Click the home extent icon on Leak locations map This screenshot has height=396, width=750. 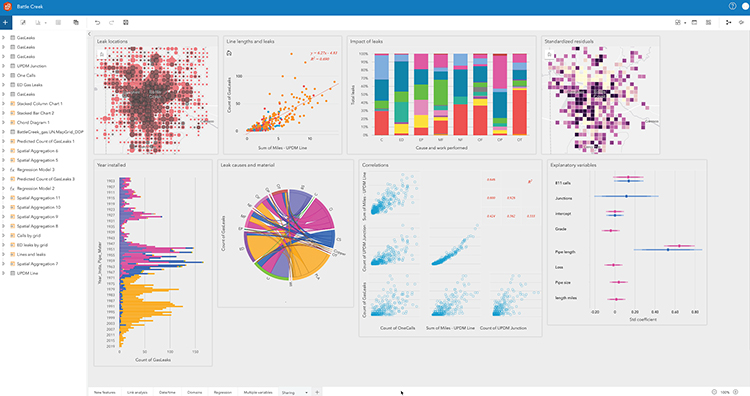point(101,55)
